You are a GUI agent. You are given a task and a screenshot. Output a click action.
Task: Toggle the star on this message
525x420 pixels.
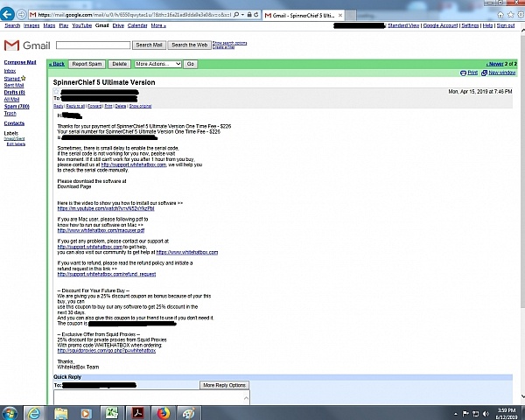(x=55, y=91)
